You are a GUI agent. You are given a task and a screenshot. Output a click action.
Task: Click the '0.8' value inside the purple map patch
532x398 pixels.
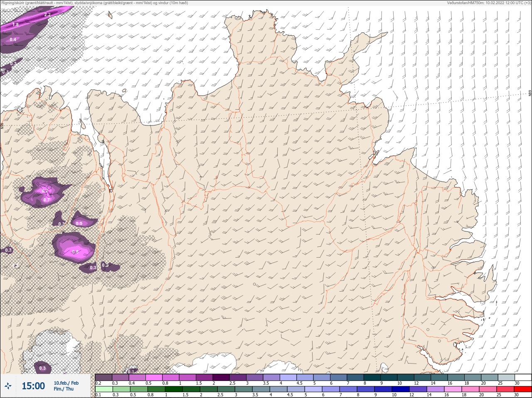pyautogui.click(x=75, y=252)
